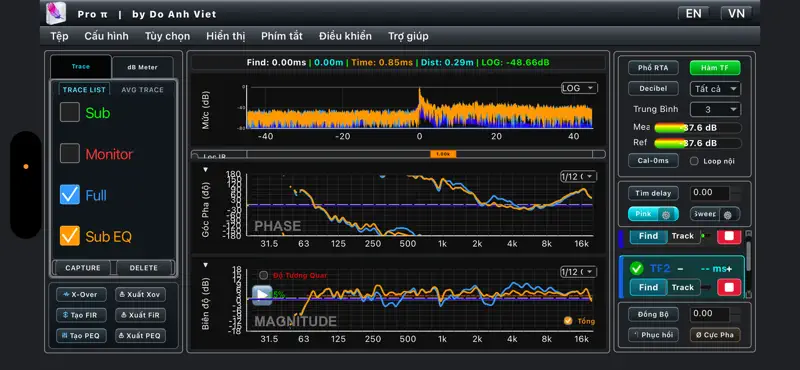Click the Đồng Bộ value field
Screen dimensions: 800x370
(710, 314)
